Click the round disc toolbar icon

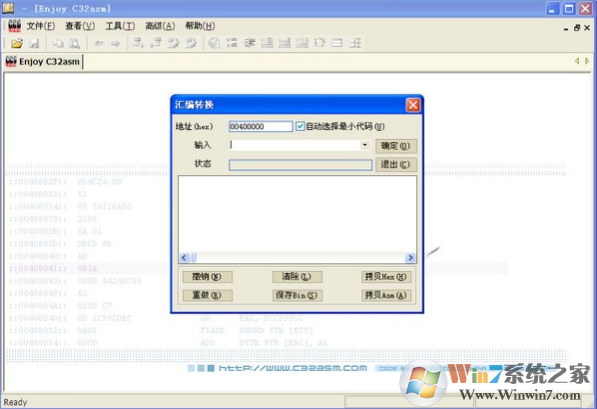tap(214, 43)
